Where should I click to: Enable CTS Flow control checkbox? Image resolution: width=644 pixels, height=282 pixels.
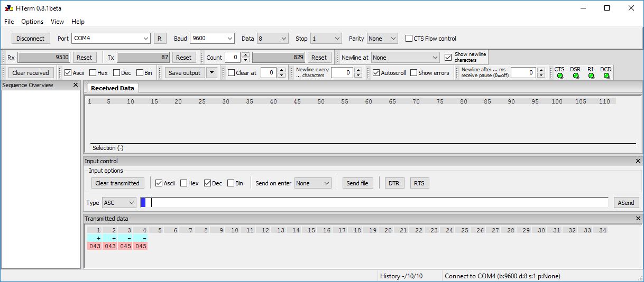409,39
